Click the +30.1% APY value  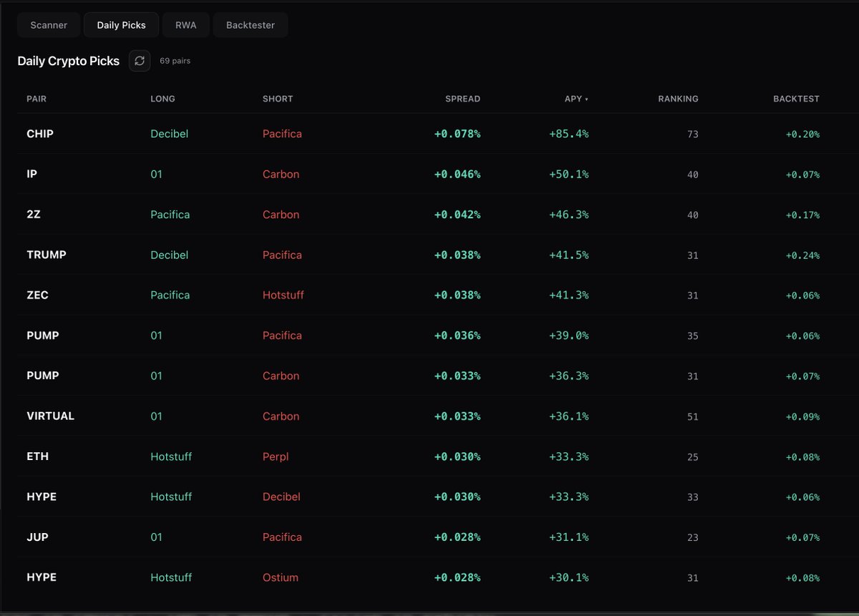(x=569, y=577)
